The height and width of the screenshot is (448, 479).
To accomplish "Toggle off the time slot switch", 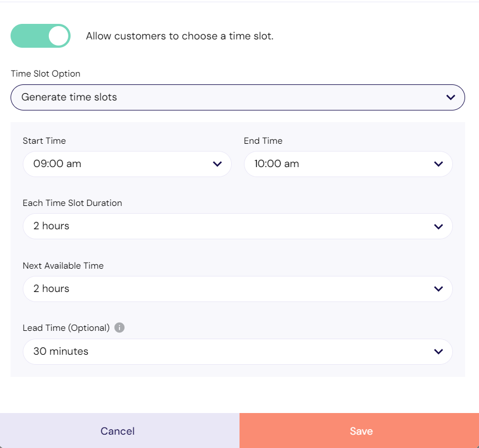I will click(41, 36).
